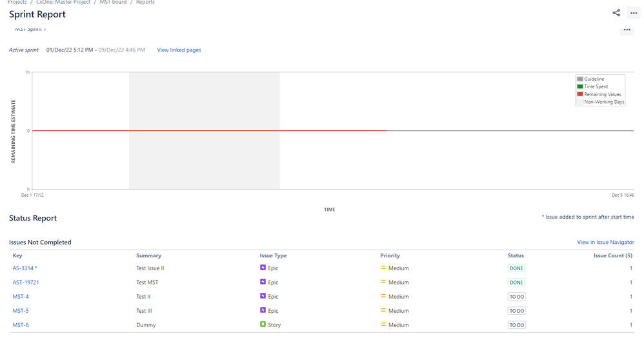Click TO DO status of MST-6
The image size is (644, 338).
(x=517, y=325)
